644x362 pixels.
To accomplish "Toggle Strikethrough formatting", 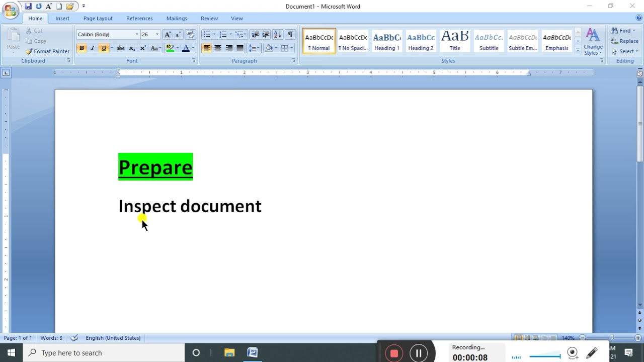I will click(x=121, y=48).
